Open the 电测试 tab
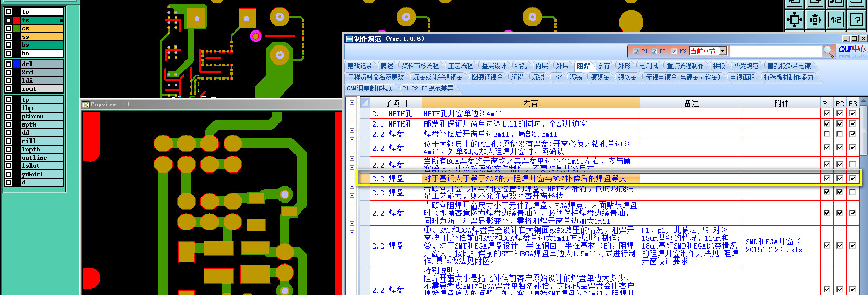 point(648,66)
